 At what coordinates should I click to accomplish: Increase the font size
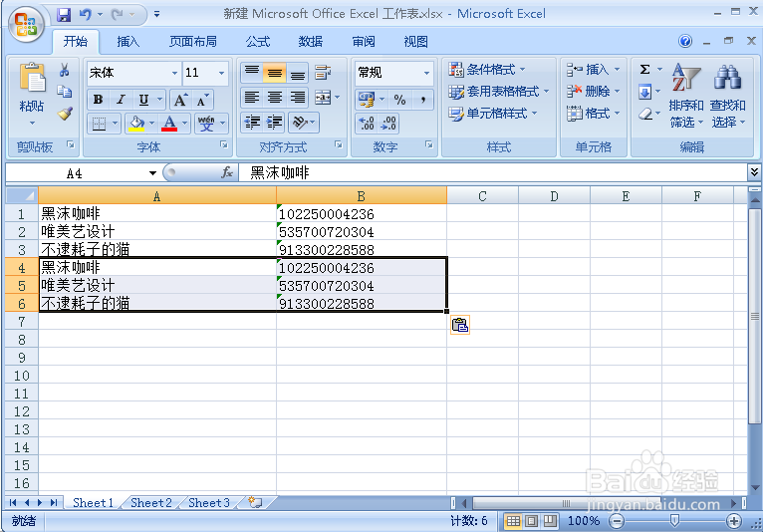(180, 100)
